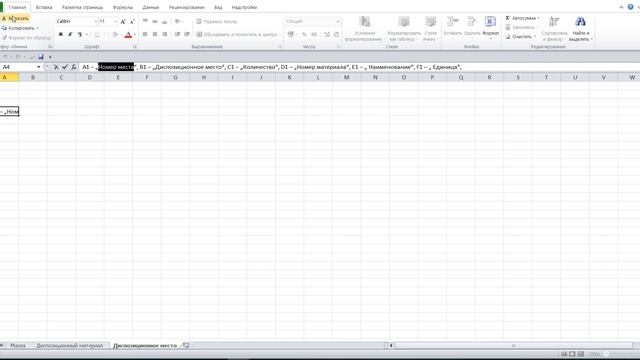The height and width of the screenshot is (360, 640).
Task: Click the Delete cells (Удалить) icon
Action: click(x=472, y=22)
